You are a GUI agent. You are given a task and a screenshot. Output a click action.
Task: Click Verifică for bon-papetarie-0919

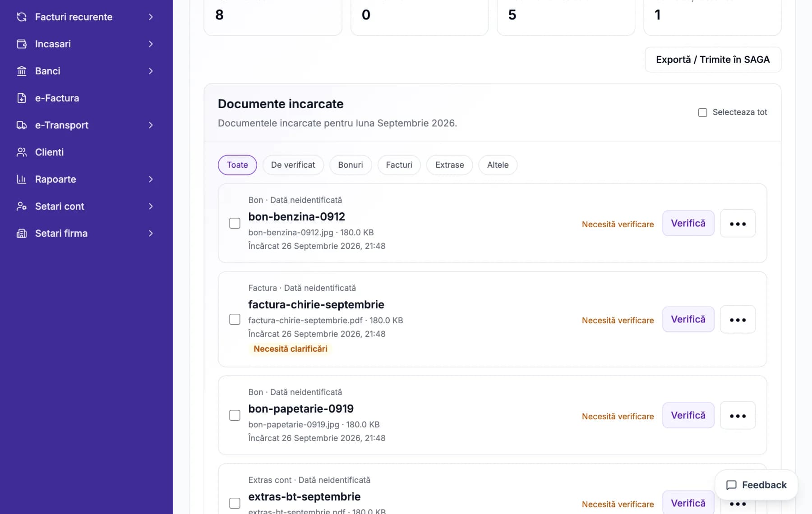(688, 415)
